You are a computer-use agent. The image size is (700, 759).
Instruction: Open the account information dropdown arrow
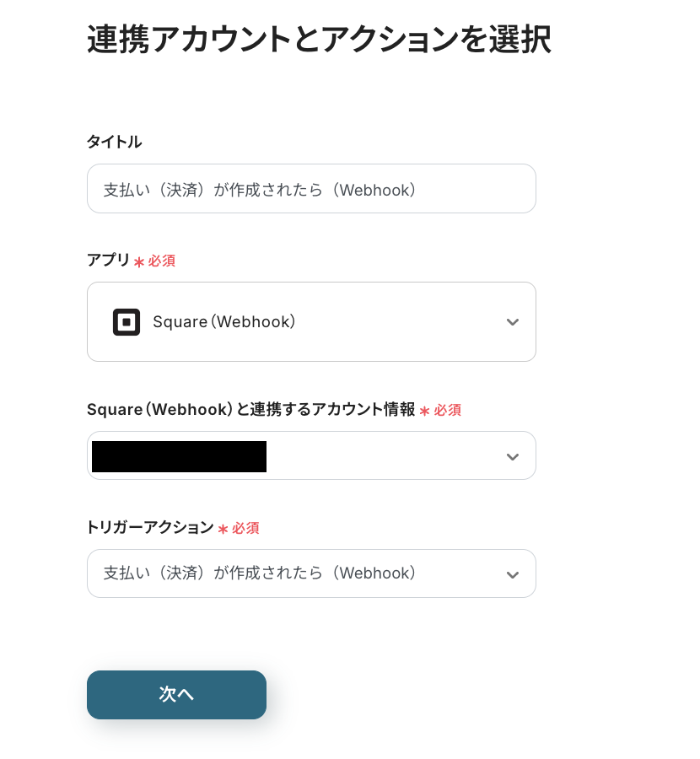tap(512, 456)
